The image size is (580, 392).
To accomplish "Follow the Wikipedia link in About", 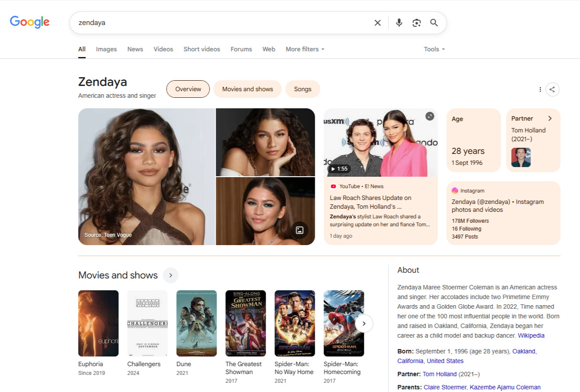I will pyautogui.click(x=531, y=335).
